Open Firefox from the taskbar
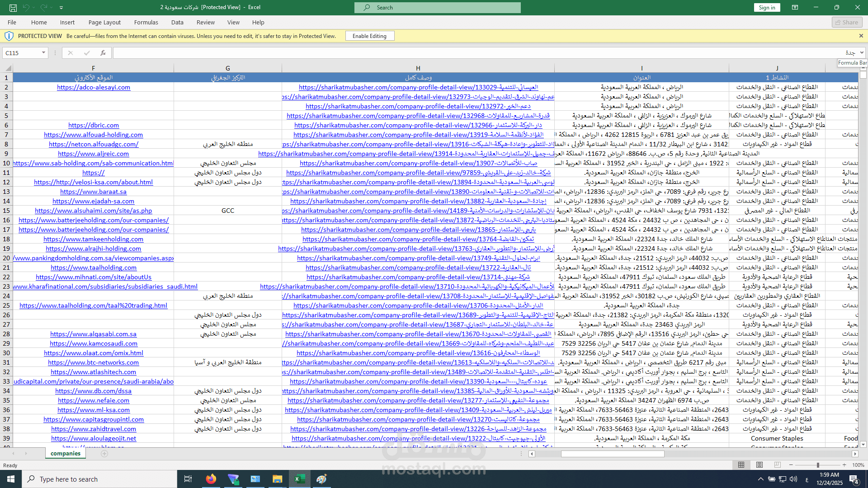868x488 pixels. [211, 479]
